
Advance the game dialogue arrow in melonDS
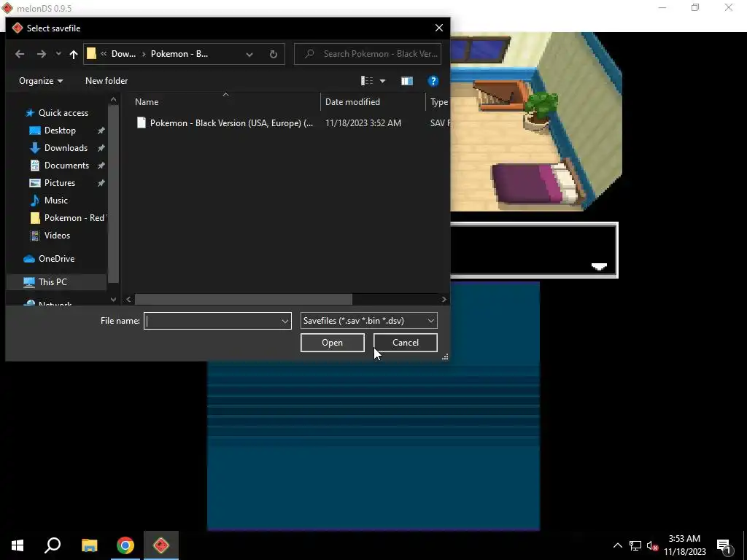click(599, 266)
